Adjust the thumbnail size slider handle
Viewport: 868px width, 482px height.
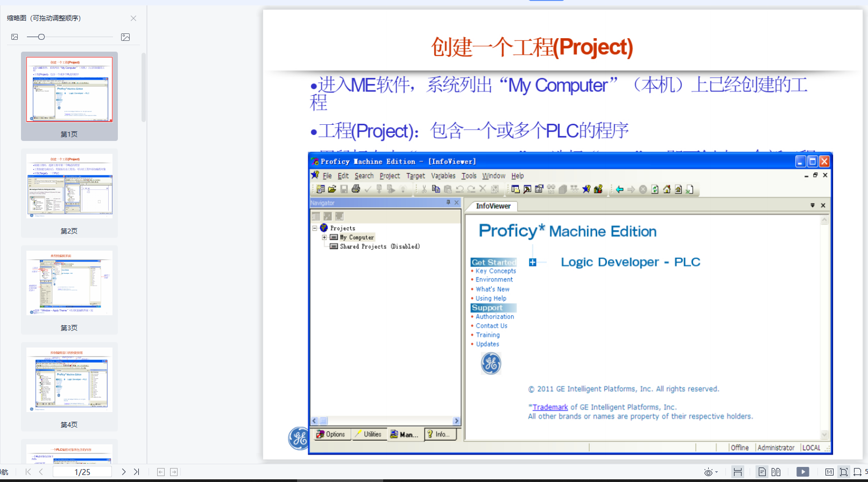pyautogui.click(x=41, y=37)
